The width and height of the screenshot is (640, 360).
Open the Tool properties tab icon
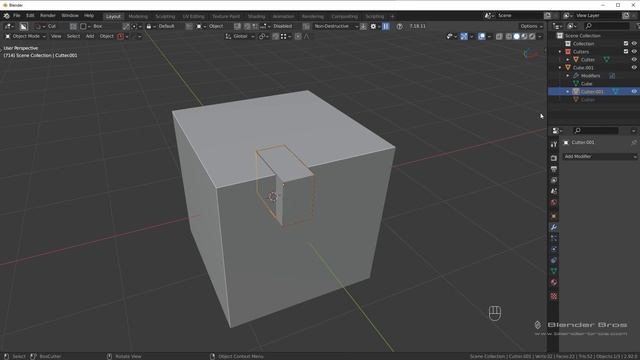554,144
